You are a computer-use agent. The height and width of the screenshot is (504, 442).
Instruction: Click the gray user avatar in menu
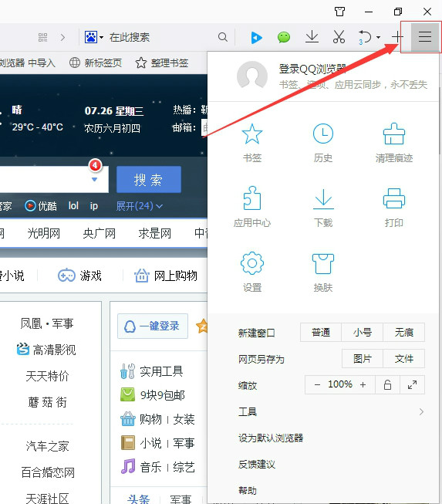click(x=252, y=76)
